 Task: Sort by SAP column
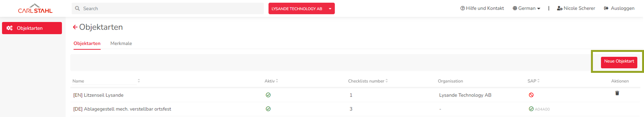tap(538, 81)
